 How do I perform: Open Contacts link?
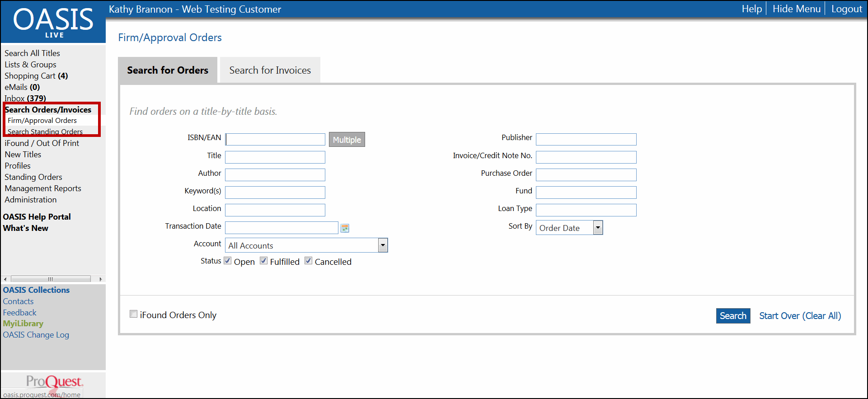click(x=18, y=301)
